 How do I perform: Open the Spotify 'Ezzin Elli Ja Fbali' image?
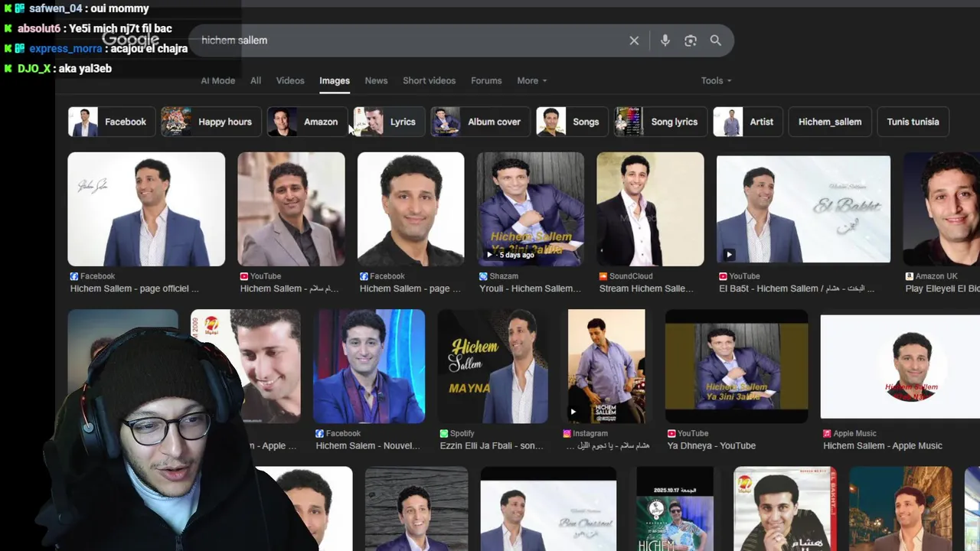click(x=492, y=367)
